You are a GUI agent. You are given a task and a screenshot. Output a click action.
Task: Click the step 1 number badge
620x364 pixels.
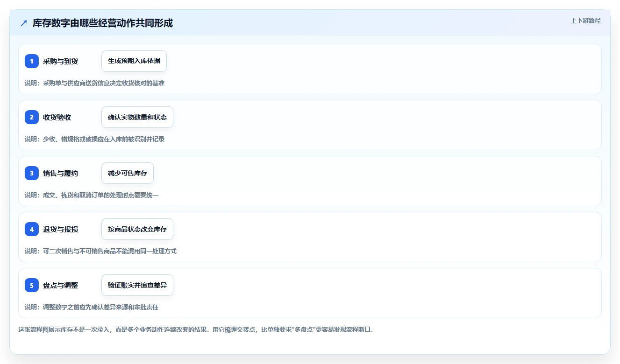pos(32,61)
